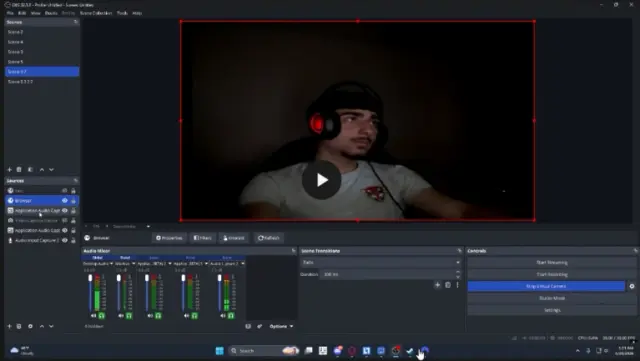
Task: Open the Fade transition dropdown
Action: (x=381, y=262)
